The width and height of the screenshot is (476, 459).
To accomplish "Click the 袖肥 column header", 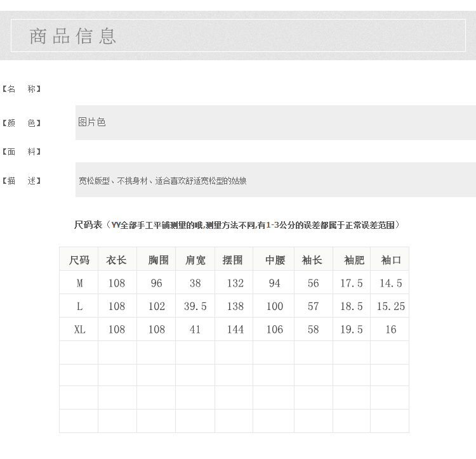I will click(354, 260).
